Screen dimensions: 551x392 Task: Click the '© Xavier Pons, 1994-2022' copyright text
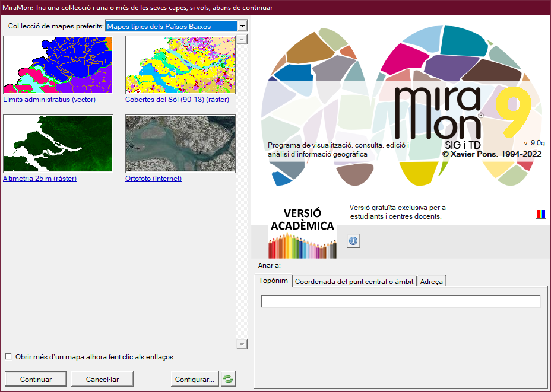492,154
